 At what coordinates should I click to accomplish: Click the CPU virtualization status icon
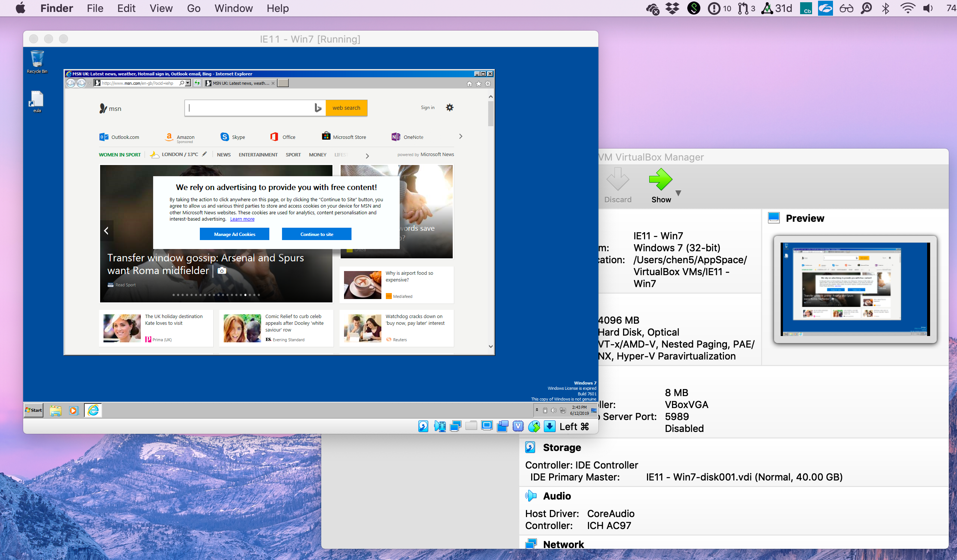518,426
